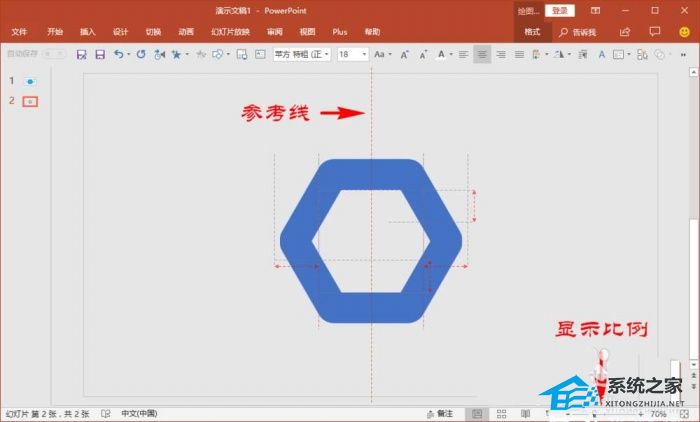
Task: Click the Redo icon
Action: coord(140,54)
